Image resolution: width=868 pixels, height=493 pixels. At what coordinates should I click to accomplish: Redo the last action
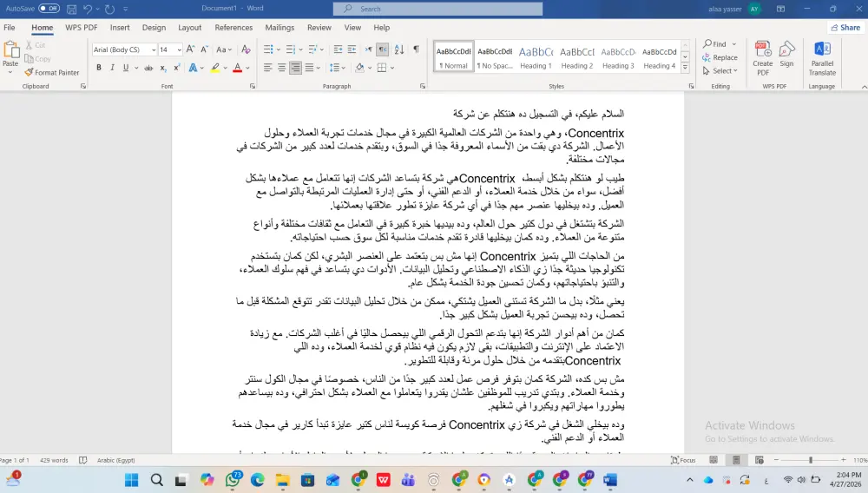tap(109, 9)
